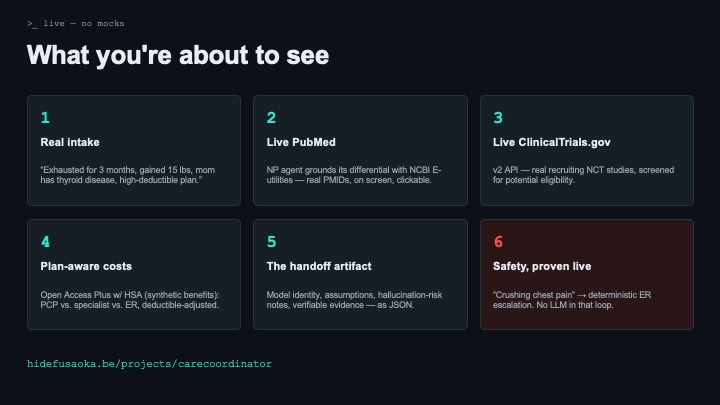Click the "NP agent grounds its differential" description

pos(354,175)
